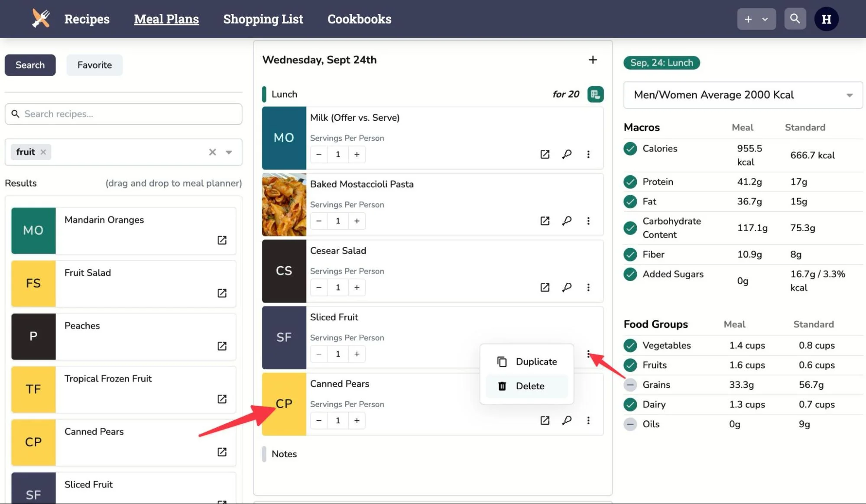Viewport: 866px width, 504px height.
Task: Increase Baked Mostaccioli Pasta servings by one
Action: click(x=357, y=221)
